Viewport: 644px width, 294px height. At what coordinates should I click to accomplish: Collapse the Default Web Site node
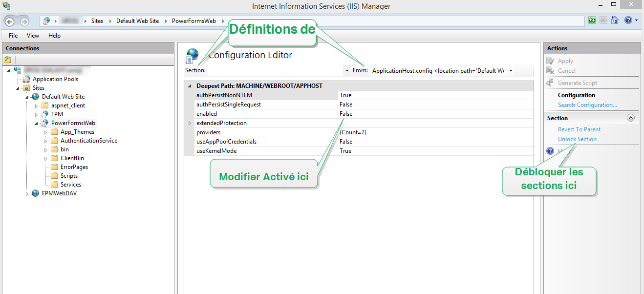(x=28, y=97)
